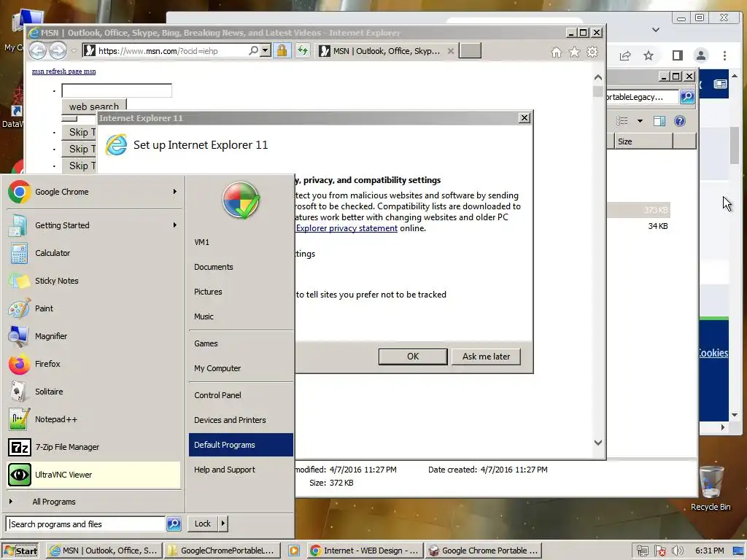Open Notepad++ from the Start menu
The image size is (747, 560).
click(x=93, y=419)
